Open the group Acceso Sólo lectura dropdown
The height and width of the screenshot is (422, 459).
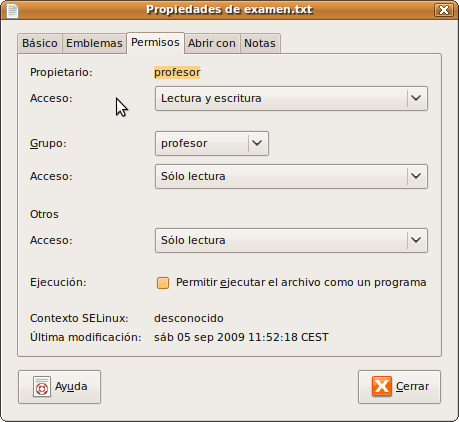291,176
